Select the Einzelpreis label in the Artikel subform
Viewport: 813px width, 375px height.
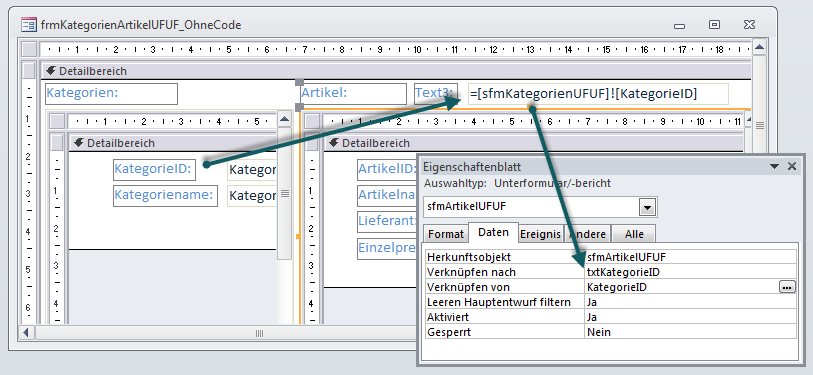[387, 248]
